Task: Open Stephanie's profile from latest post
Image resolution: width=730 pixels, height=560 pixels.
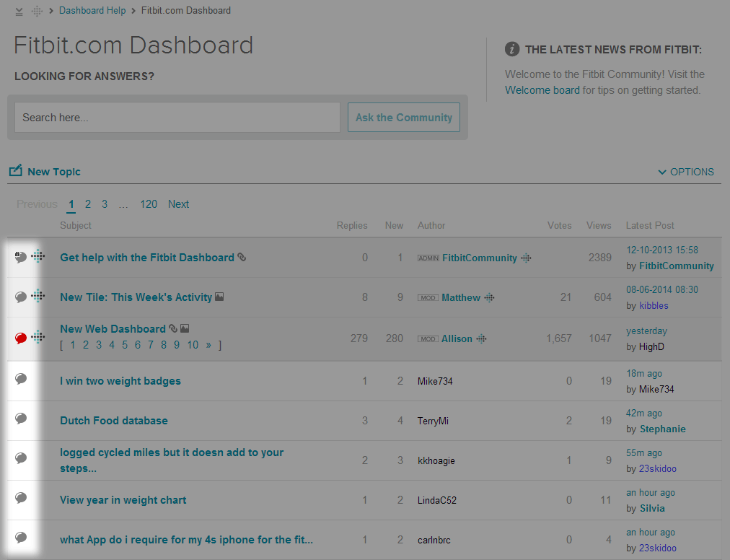Action: pos(662,429)
